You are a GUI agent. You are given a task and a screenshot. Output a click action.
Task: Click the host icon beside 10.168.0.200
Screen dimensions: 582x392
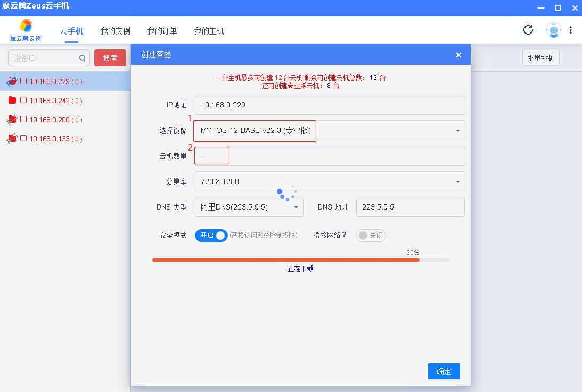tap(12, 120)
